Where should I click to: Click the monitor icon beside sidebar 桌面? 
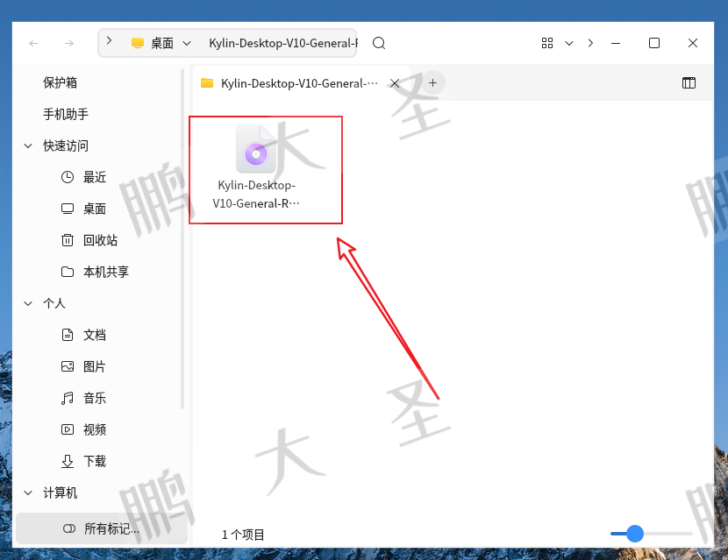click(68, 209)
